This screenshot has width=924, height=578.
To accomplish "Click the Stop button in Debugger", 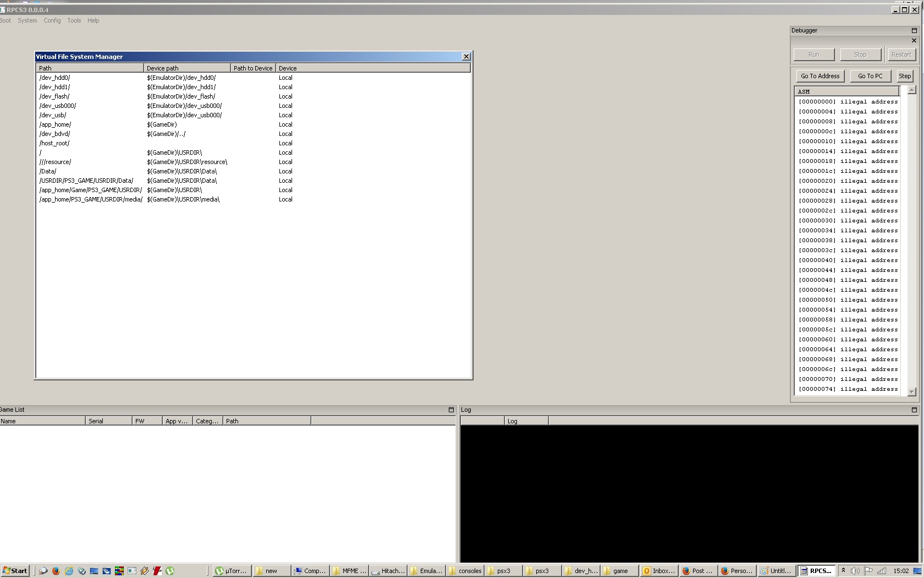I will click(861, 54).
